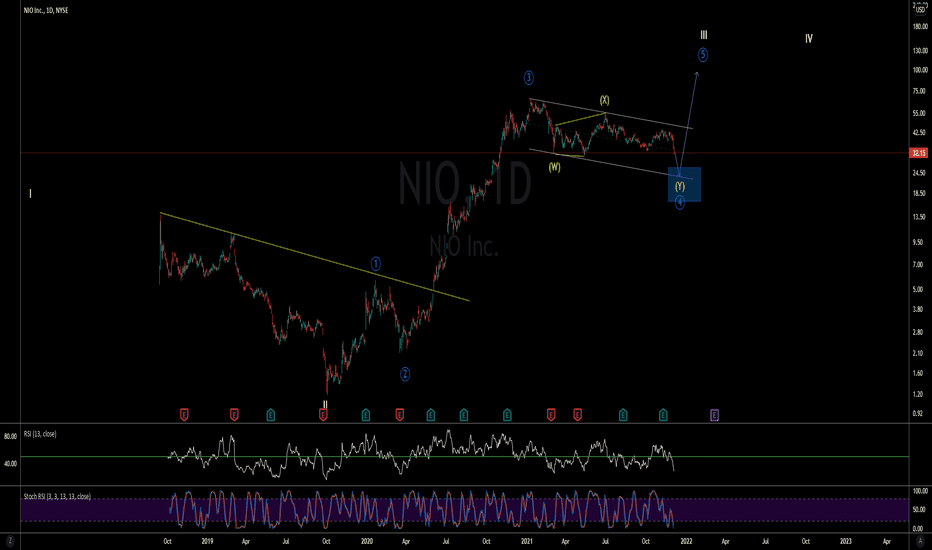Click the March 2020 red earnings marker
The height and width of the screenshot is (550, 932).
(x=399, y=415)
